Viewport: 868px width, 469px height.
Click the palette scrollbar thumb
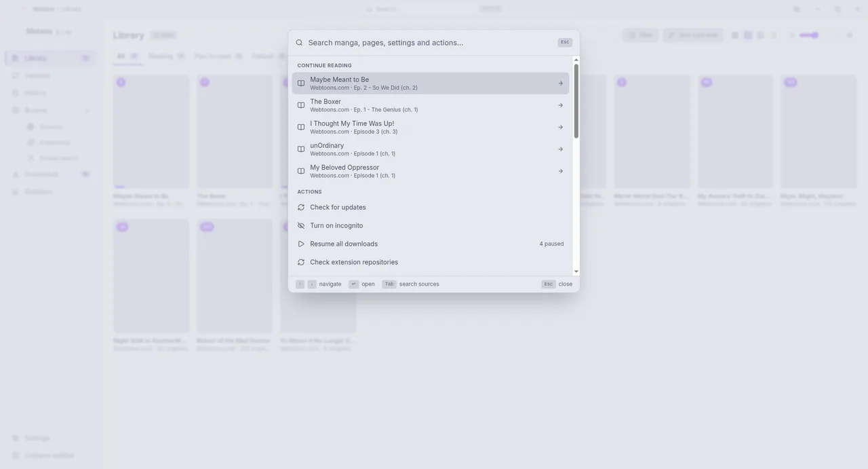(576, 101)
